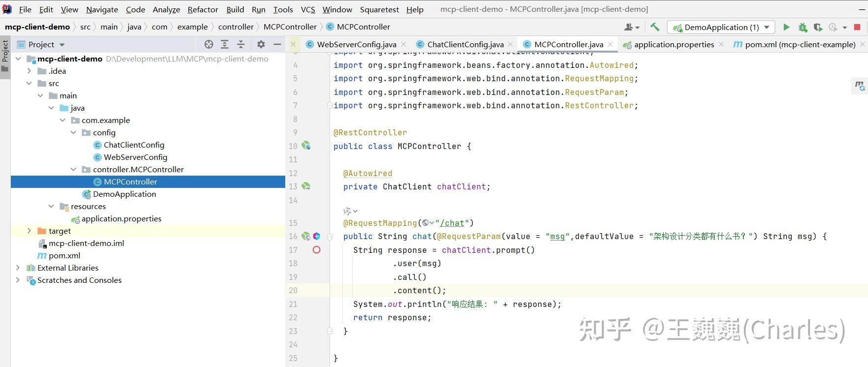868x367 pixels.
Task: Hide the Project tool window
Action: click(x=277, y=44)
